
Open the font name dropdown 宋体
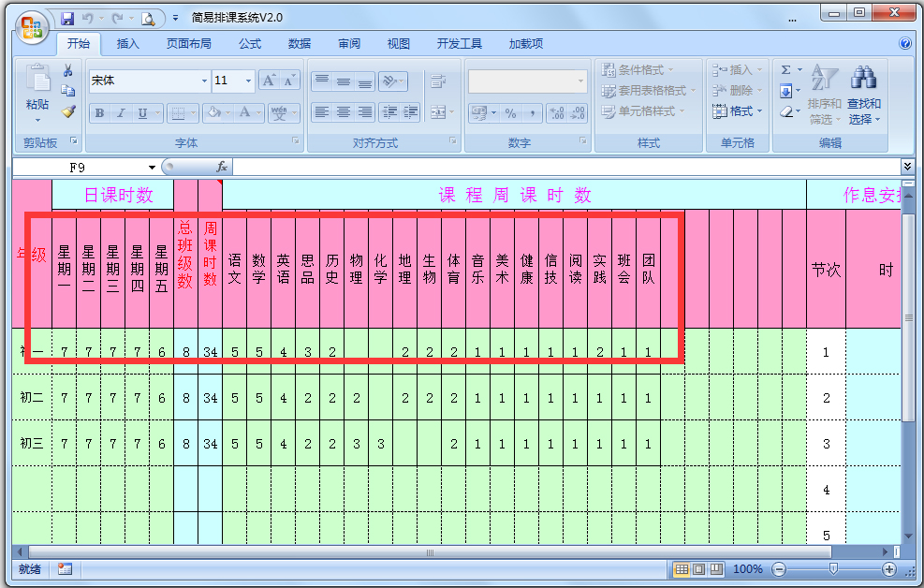(205, 81)
